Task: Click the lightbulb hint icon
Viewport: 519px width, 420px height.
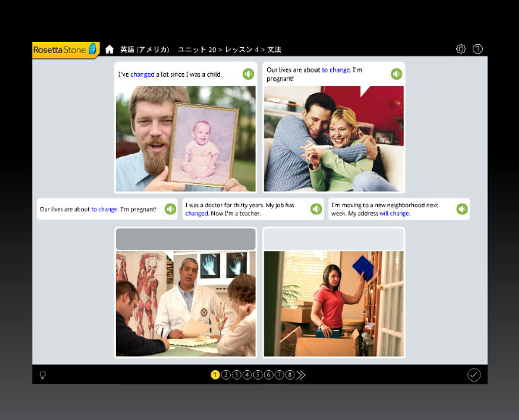Action: click(43, 375)
